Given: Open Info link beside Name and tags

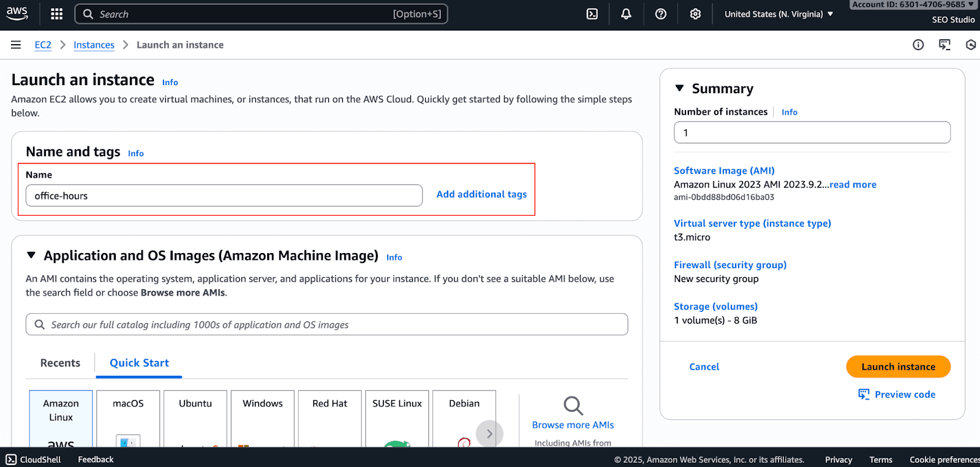Looking at the screenshot, I should 136,153.
